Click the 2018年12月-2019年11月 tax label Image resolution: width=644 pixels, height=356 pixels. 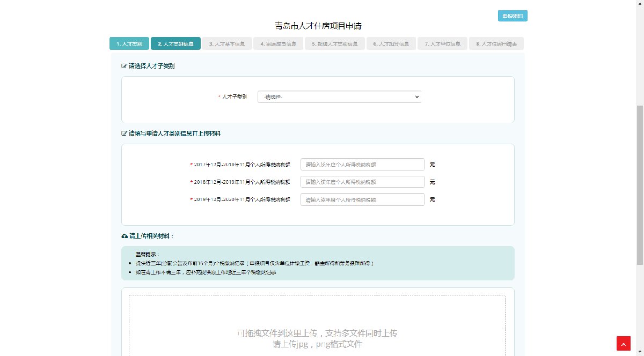[x=242, y=182]
